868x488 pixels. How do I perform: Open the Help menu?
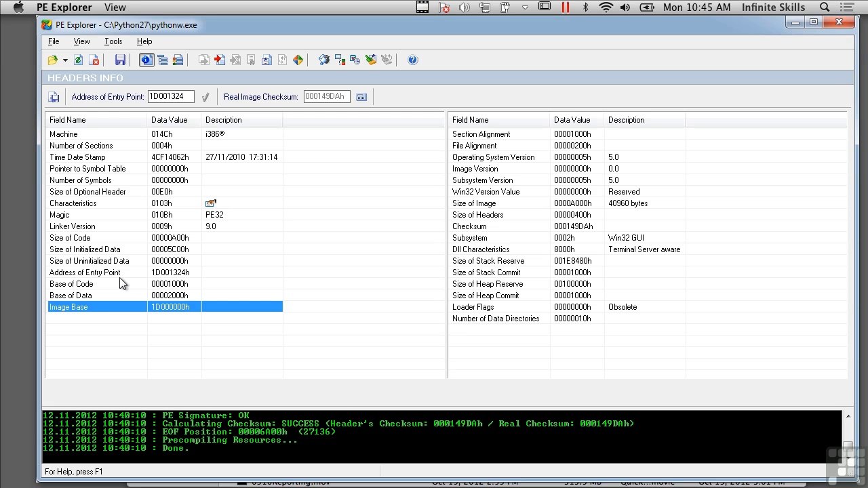[144, 41]
